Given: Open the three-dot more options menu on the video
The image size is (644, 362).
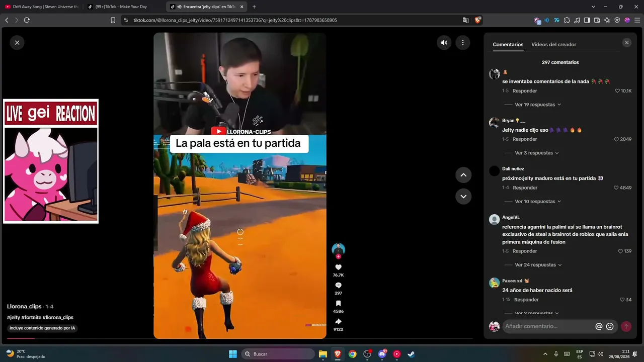Looking at the screenshot, I should pyautogui.click(x=463, y=43).
